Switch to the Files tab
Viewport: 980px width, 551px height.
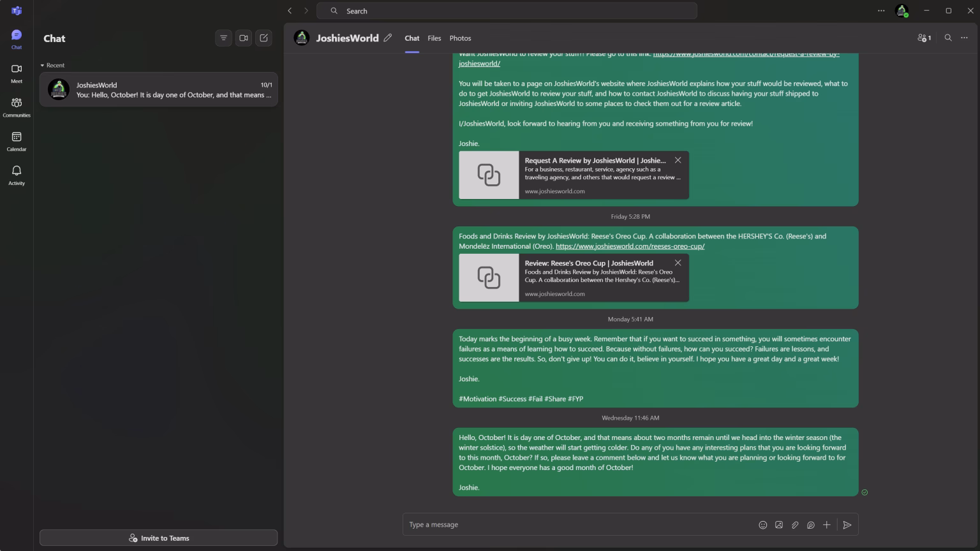click(434, 38)
